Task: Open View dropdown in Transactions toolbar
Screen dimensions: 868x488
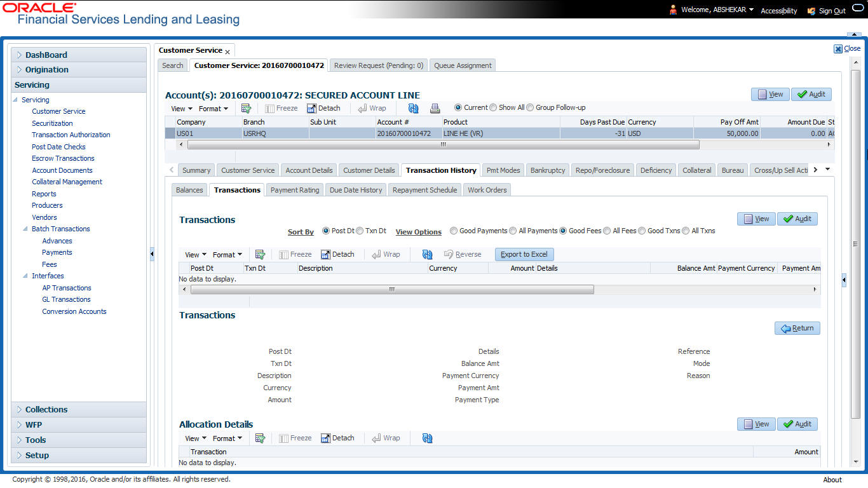Action: tap(196, 255)
